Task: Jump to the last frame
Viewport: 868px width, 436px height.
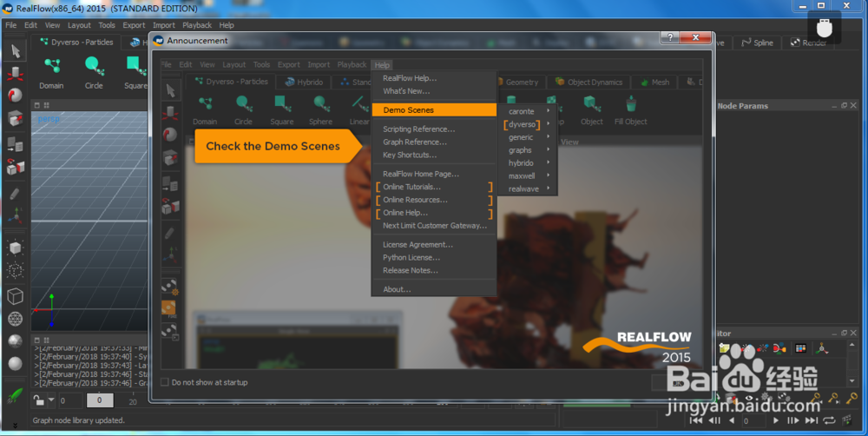Action: click(811, 420)
